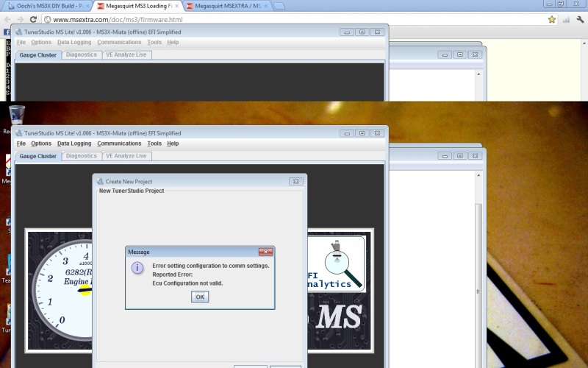
Task: Confirm the error message with OK
Action: point(200,297)
